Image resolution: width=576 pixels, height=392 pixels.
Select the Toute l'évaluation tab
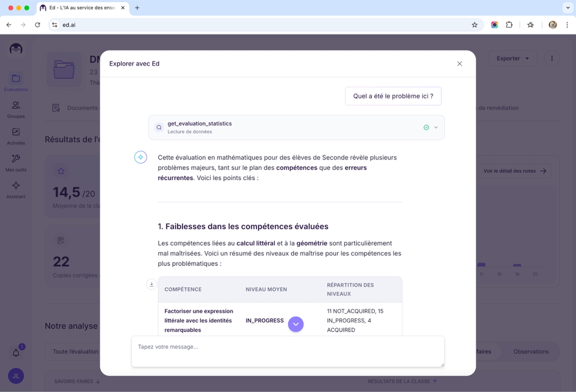(x=75, y=351)
